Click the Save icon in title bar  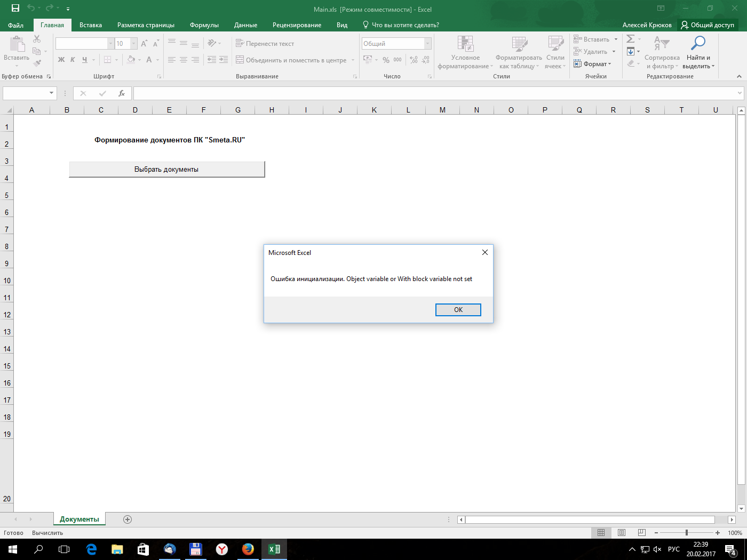click(x=15, y=9)
